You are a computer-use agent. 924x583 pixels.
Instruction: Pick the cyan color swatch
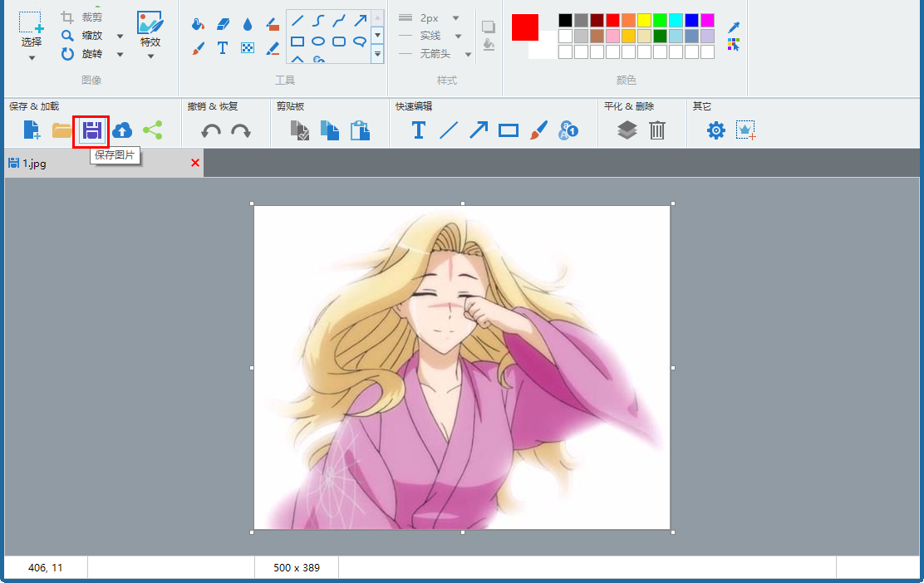coord(676,21)
